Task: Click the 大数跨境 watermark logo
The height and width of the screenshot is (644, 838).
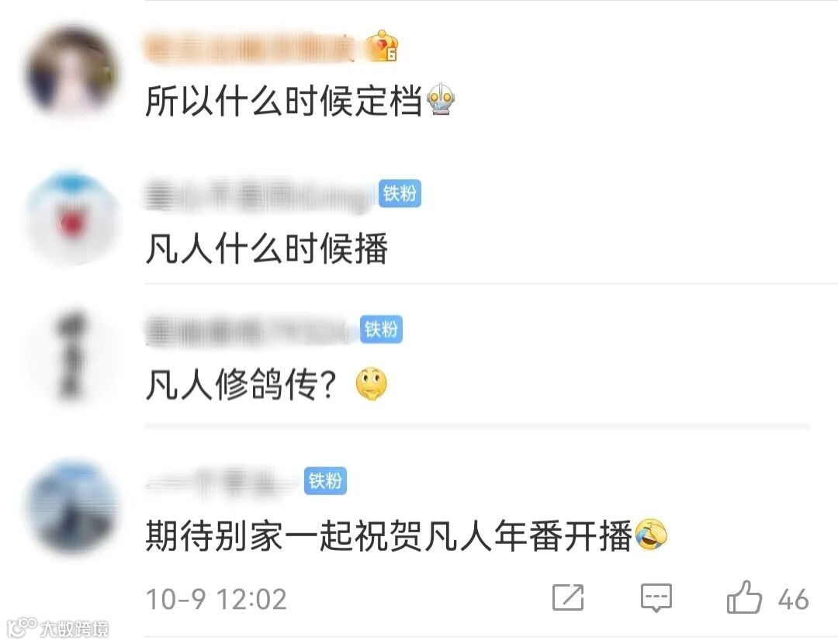Action: click(x=57, y=628)
